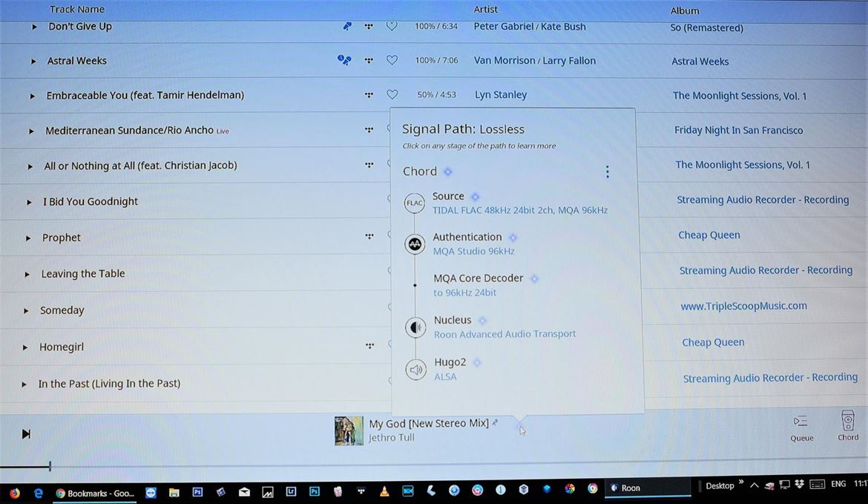Open artist Kate Bush
Image resolution: width=868 pixels, height=504 pixels.
563,27
